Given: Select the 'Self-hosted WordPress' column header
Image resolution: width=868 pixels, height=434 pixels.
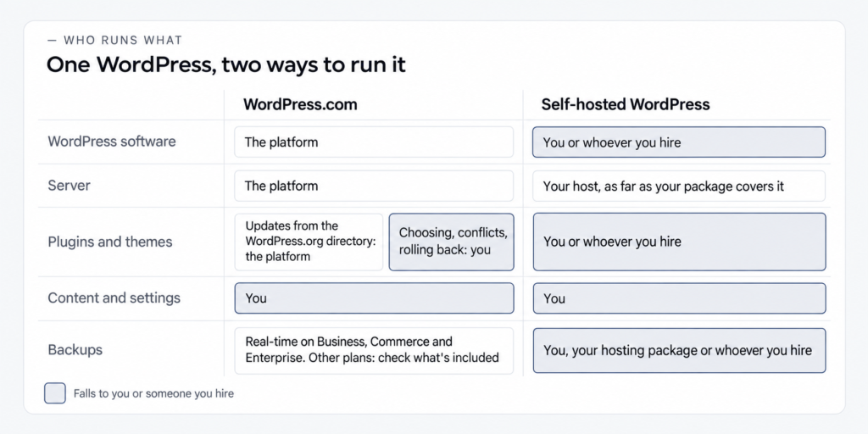Looking at the screenshot, I should 626,104.
